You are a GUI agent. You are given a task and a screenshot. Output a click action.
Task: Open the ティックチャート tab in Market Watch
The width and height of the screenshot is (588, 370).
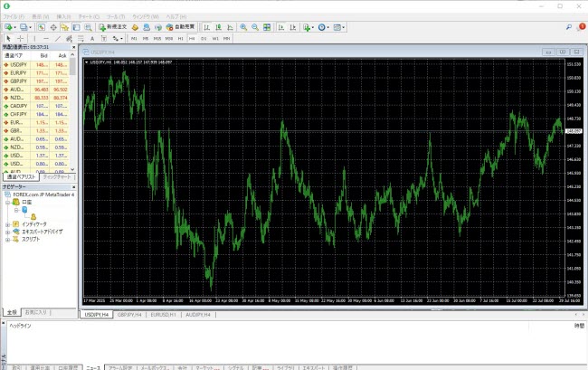[x=57, y=176]
